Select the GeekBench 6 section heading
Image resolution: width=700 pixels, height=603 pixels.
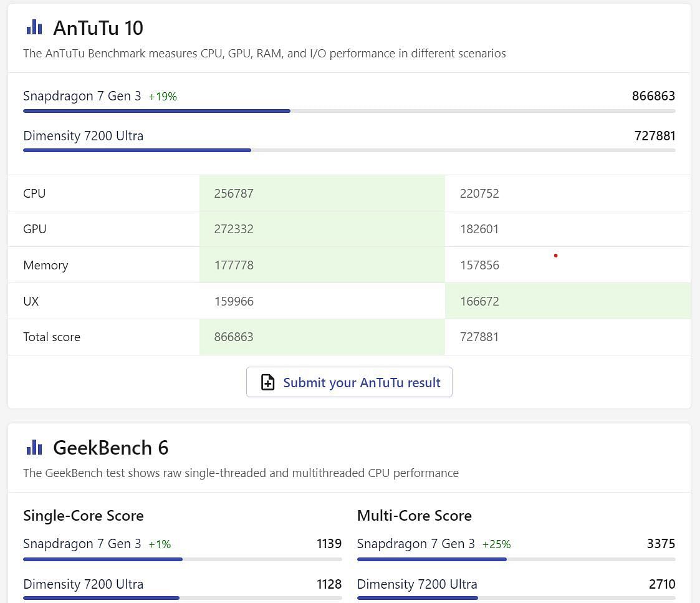110,448
